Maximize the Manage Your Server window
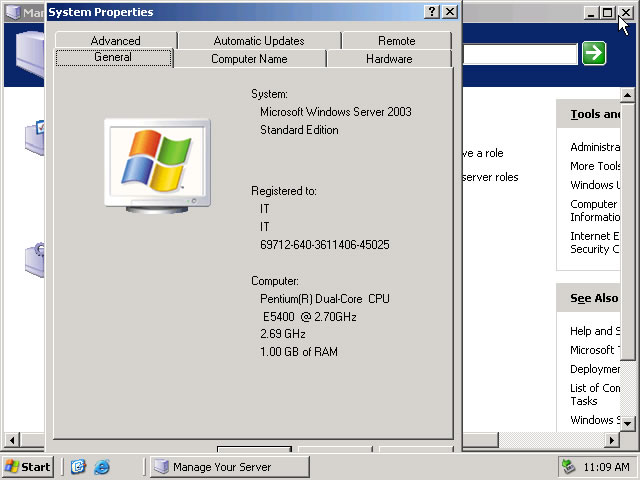 point(607,13)
